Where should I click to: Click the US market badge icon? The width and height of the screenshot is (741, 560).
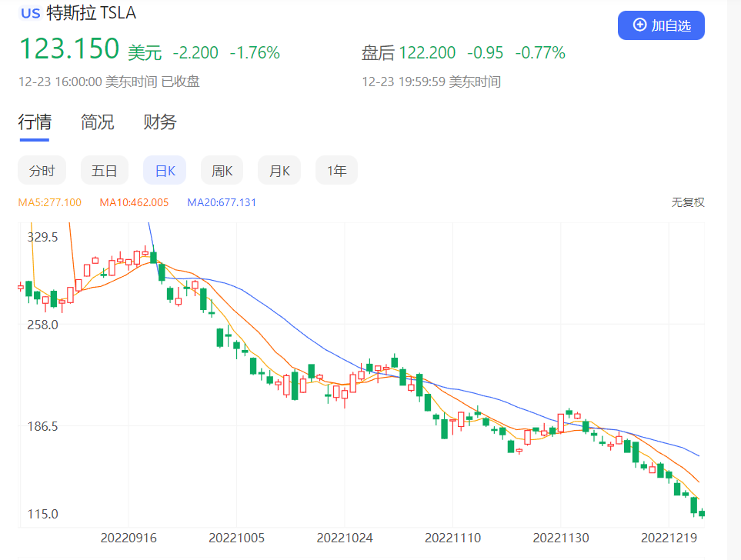[31, 13]
